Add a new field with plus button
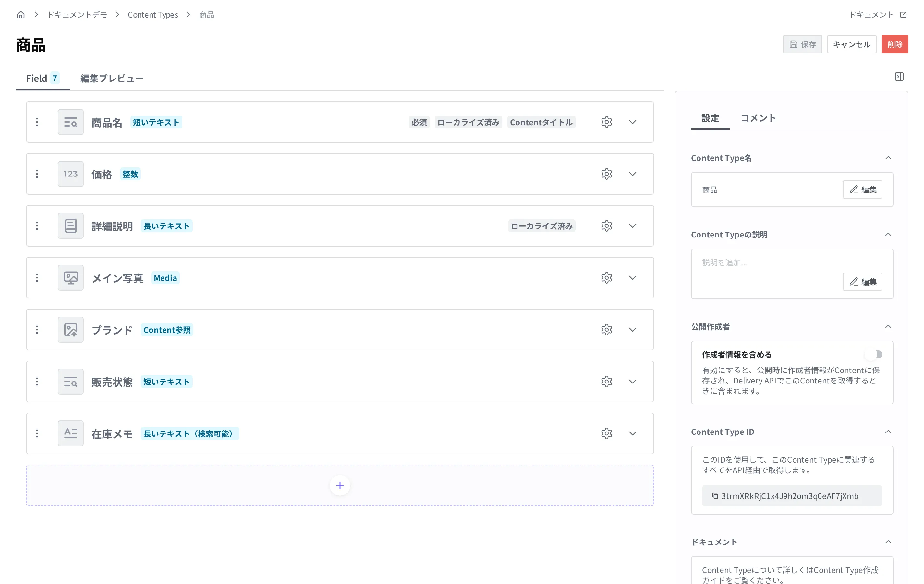Screen dimensions: 924x584 (340, 485)
